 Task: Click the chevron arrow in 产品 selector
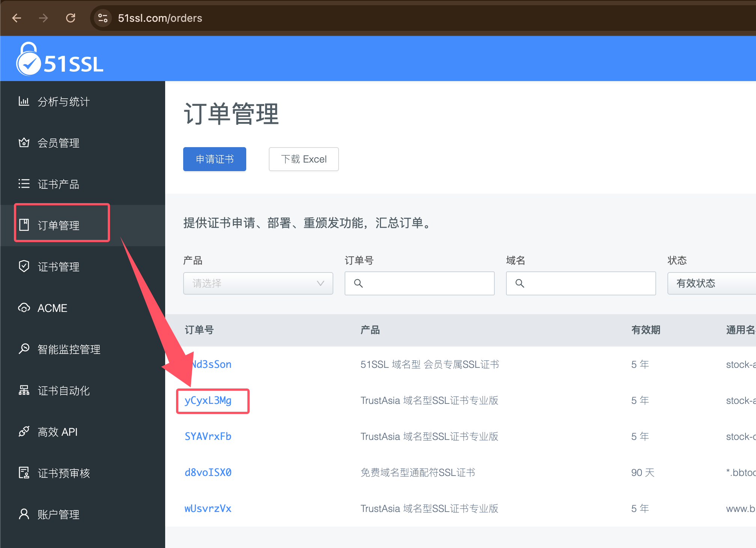pyautogui.click(x=320, y=283)
